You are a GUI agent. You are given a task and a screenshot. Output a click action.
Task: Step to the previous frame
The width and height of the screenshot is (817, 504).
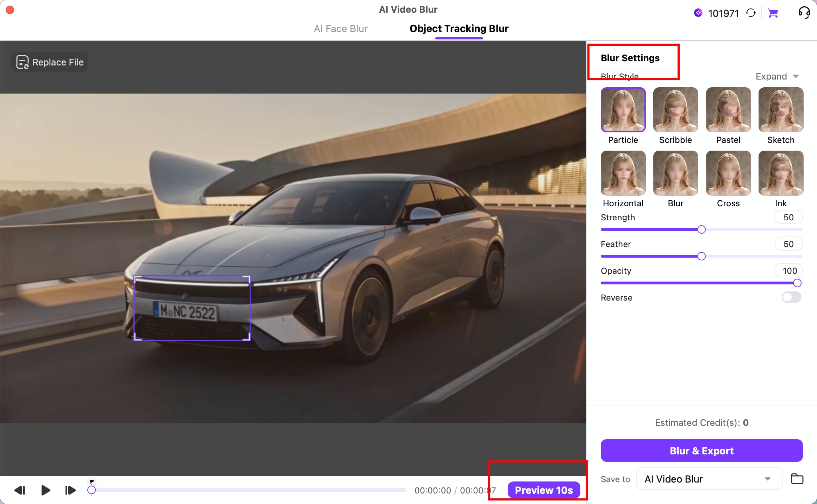tap(20, 490)
